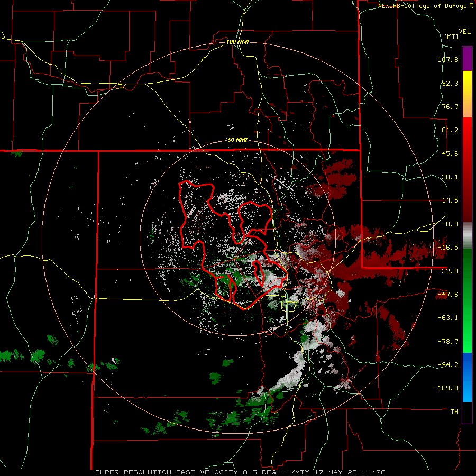This screenshot has width=476, height=476.
Task: Click the 92.3 velocity scale value
Action: pyautogui.click(x=450, y=83)
